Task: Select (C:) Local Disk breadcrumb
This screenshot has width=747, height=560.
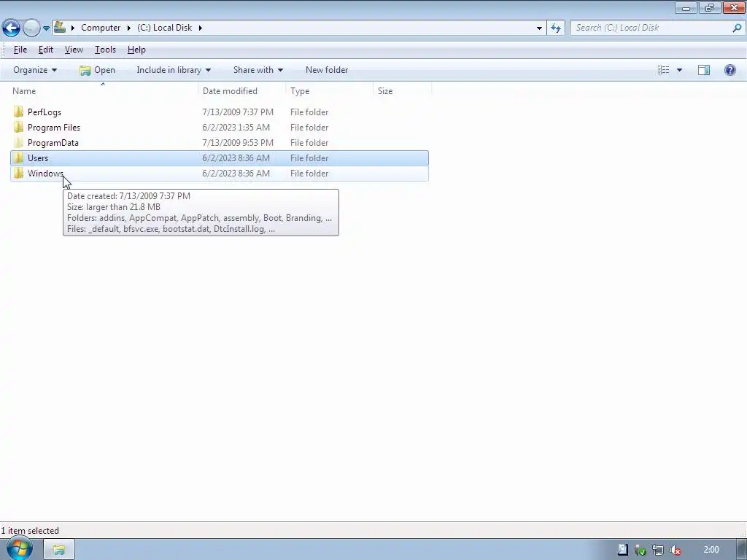Action: pos(164,28)
